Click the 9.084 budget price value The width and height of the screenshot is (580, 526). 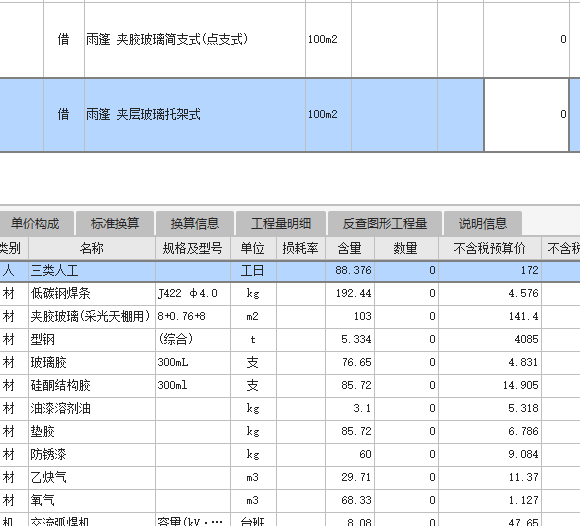coord(523,454)
